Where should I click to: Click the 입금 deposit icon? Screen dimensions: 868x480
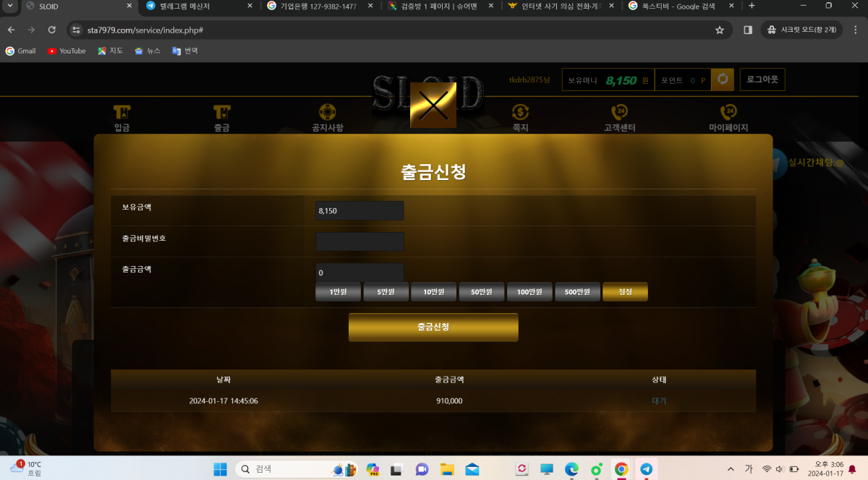point(122,113)
